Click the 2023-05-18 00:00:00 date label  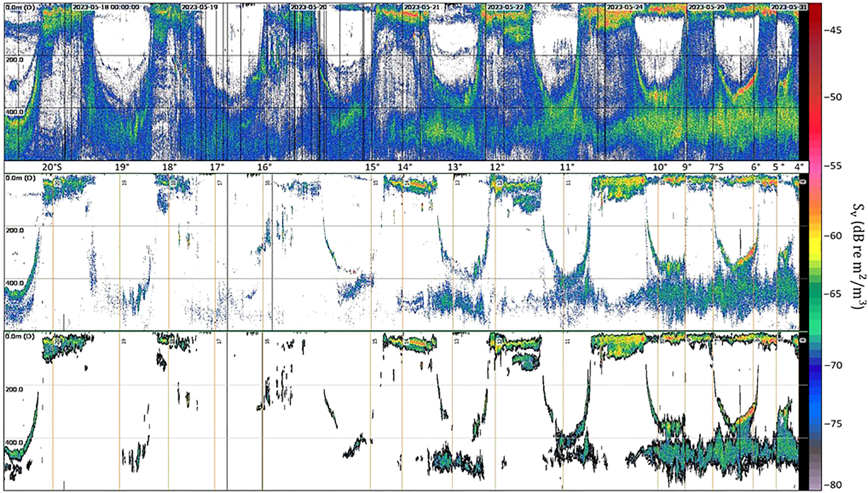tap(106, 7)
